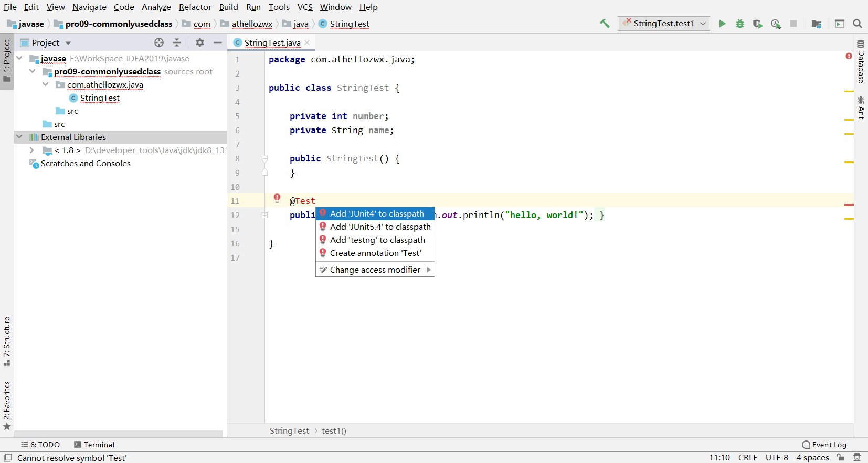868x463 pixels.
Task: Open 6: TODO tool window
Action: click(x=40, y=445)
